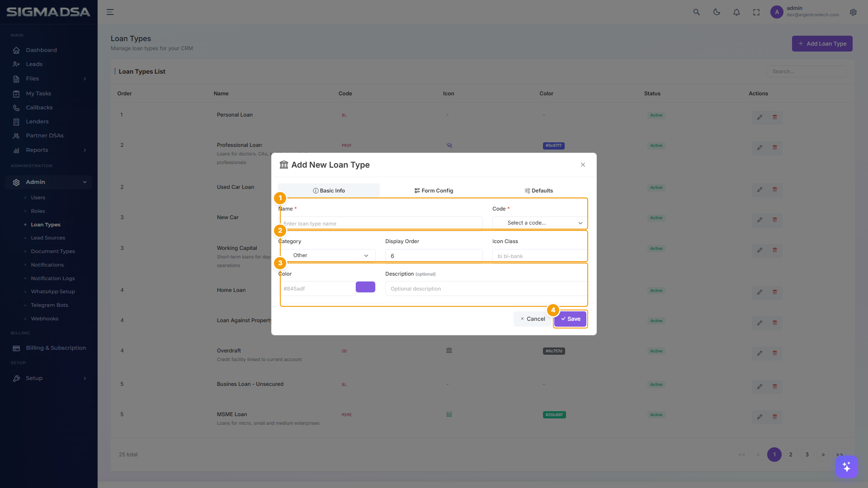868x488 pixels.
Task: Open Roles under Admin
Action: [x=38, y=211]
